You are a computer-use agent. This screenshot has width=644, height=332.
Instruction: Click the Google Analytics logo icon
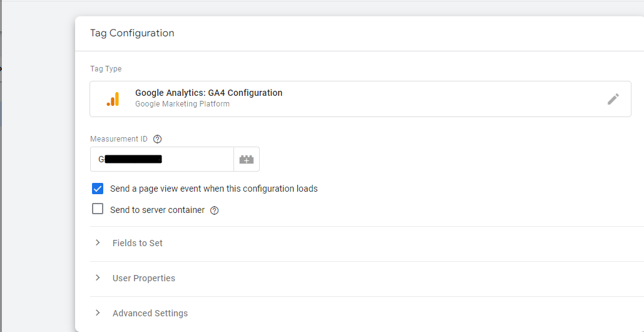[113, 99]
